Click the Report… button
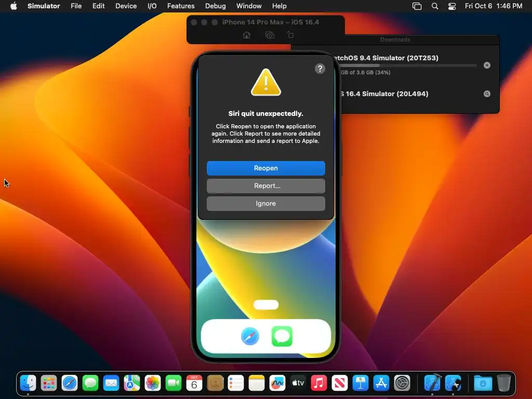The width and height of the screenshot is (532, 399). pyautogui.click(x=265, y=186)
